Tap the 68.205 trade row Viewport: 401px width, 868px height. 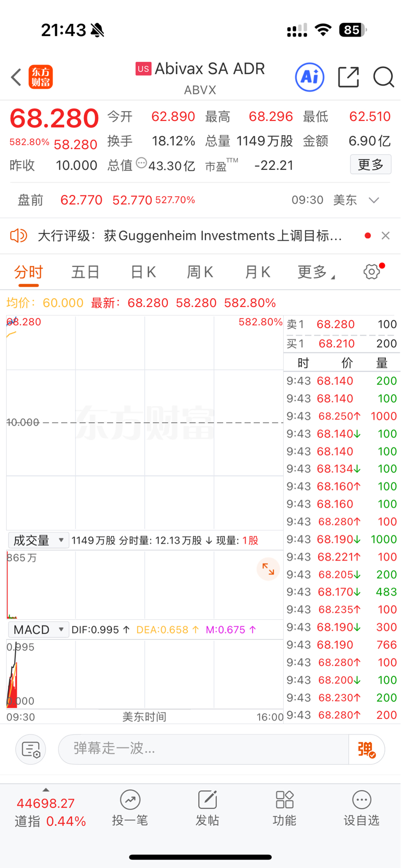[342, 574]
